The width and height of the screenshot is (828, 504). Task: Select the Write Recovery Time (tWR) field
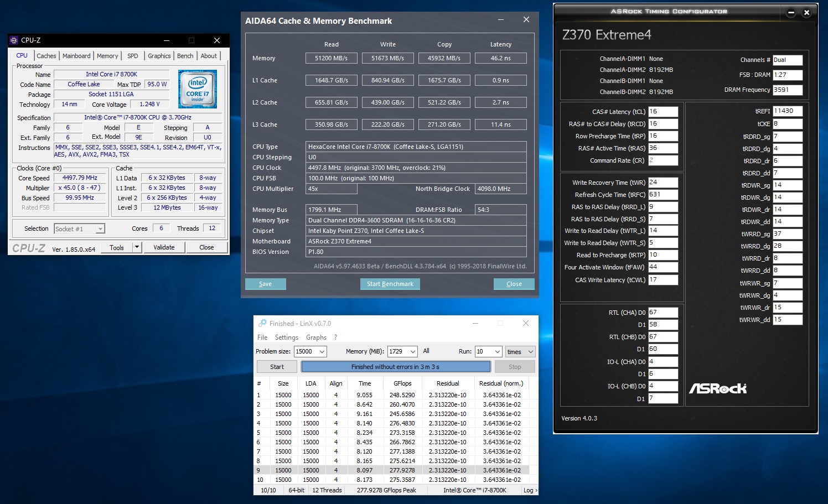coord(663,183)
